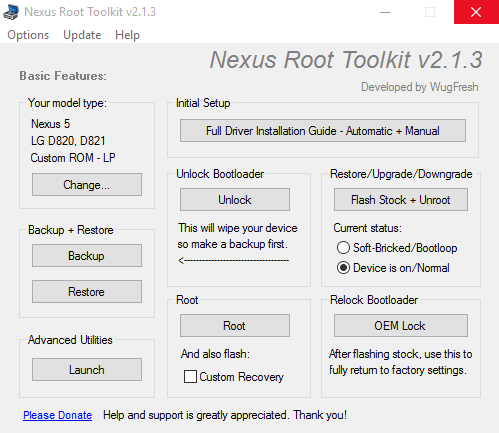Click the 'Nexus 5' model text
This screenshot has width=499, height=433.
tap(51, 124)
